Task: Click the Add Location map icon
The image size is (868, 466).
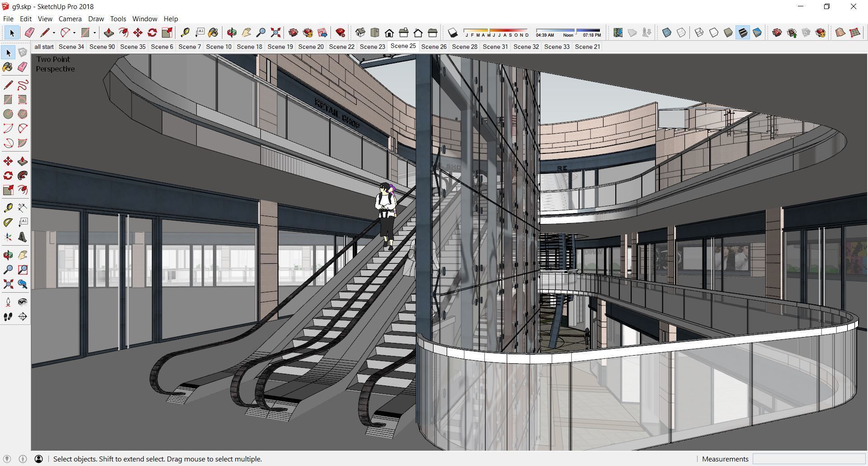Action: (618, 33)
